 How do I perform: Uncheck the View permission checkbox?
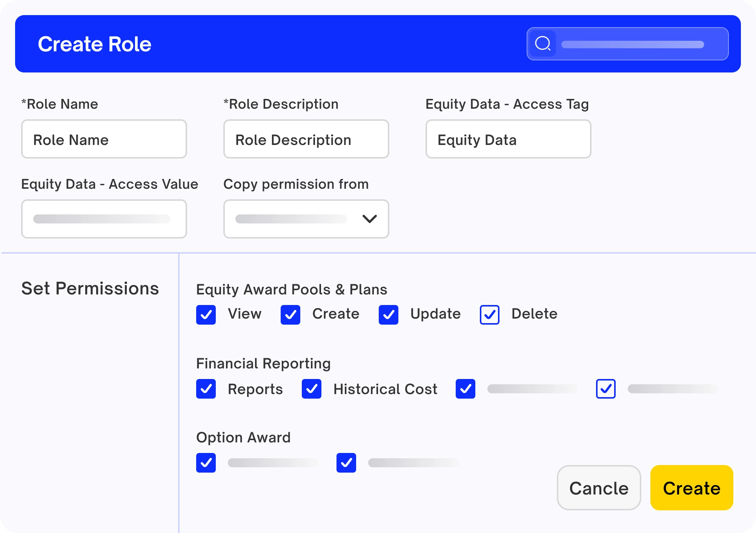click(x=206, y=314)
